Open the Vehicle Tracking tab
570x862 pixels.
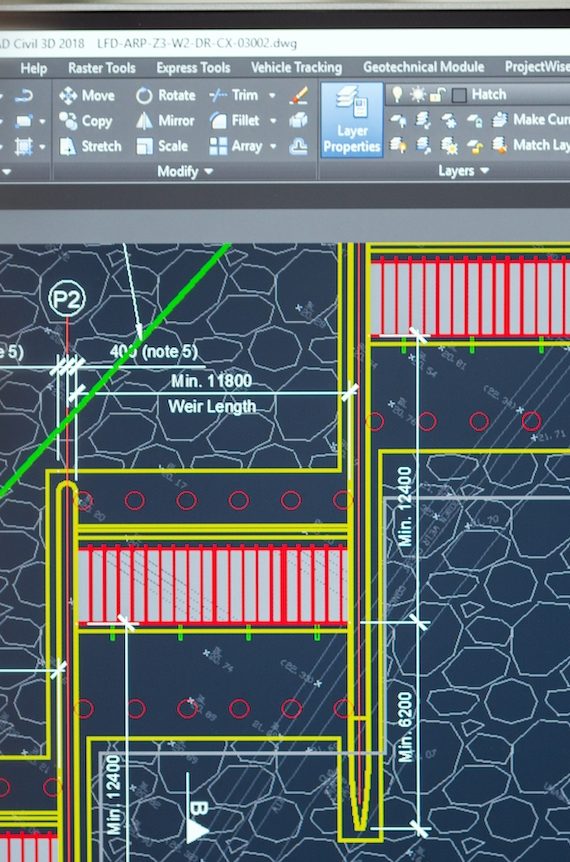point(296,68)
